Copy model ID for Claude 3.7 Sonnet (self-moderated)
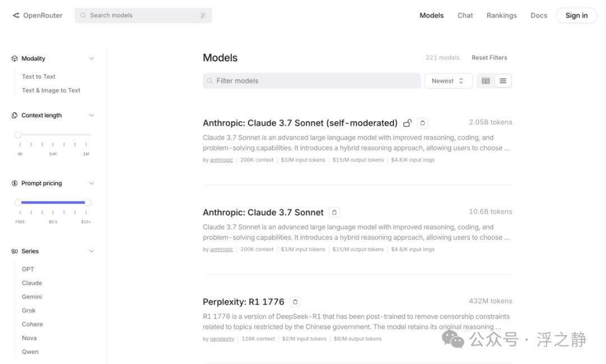Viewport: 606px width, 364px height. click(x=423, y=123)
